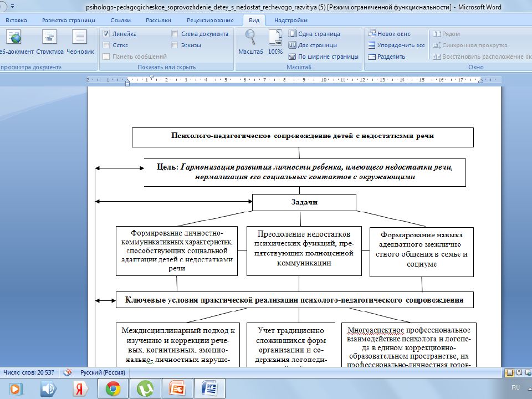Click the Word icon on the taskbar
Image resolution: width=532 pixels, height=399 pixels.
point(209,388)
